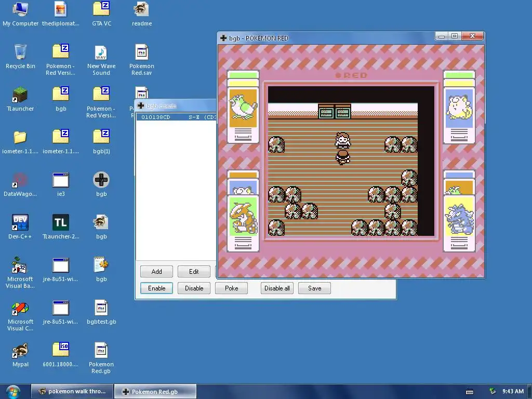Select the Microsoft Visual C... shortcut
Image resolution: width=532 pixels, height=399 pixels.
tap(20, 315)
